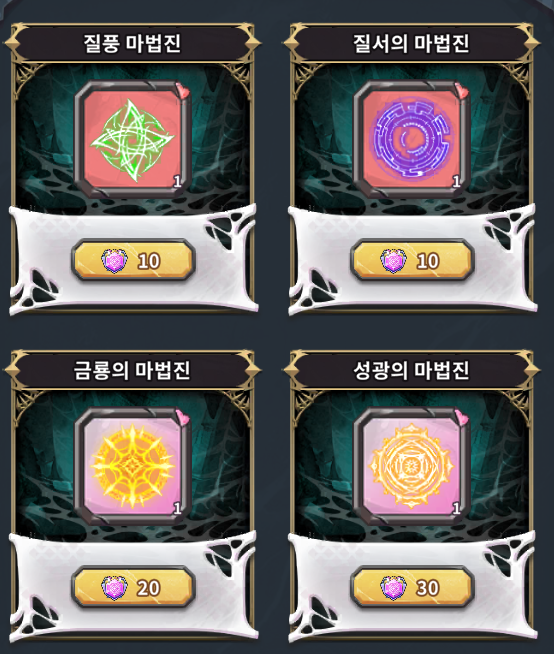Toggle the heart on the 금룡의 마법진 item
Viewport: 554px width, 654px height.
[182, 417]
